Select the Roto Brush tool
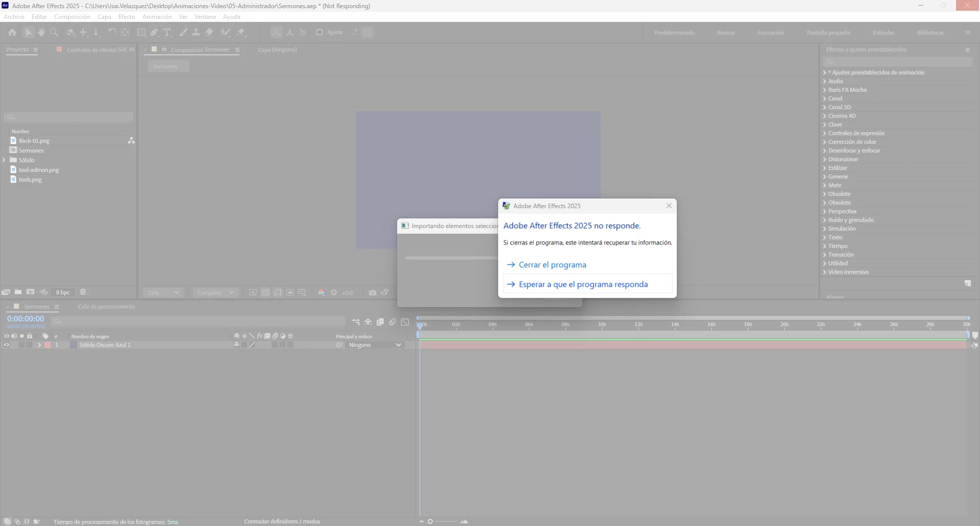The width and height of the screenshot is (980, 526). pos(225,33)
